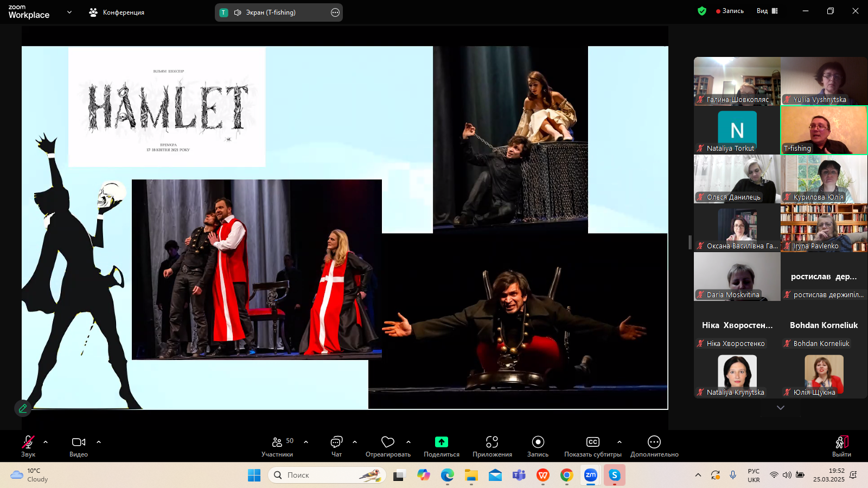Open the More options ellipsis
868x488 pixels.
(x=654, y=446)
